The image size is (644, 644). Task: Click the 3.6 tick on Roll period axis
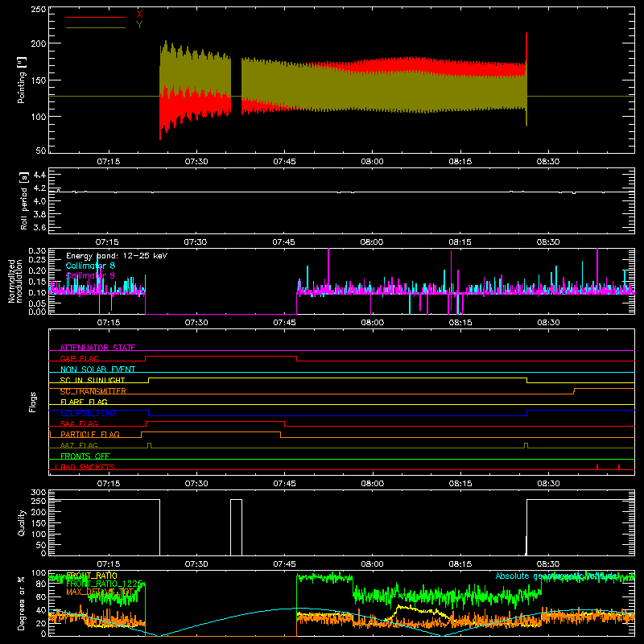click(39, 227)
